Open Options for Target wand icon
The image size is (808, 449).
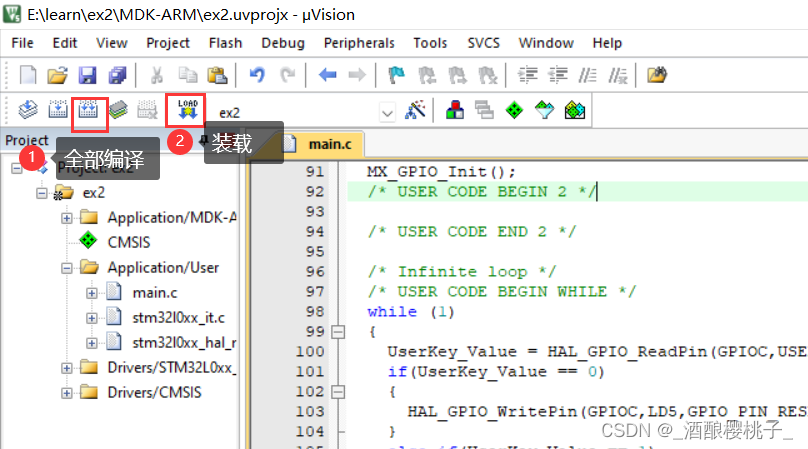pos(415,110)
